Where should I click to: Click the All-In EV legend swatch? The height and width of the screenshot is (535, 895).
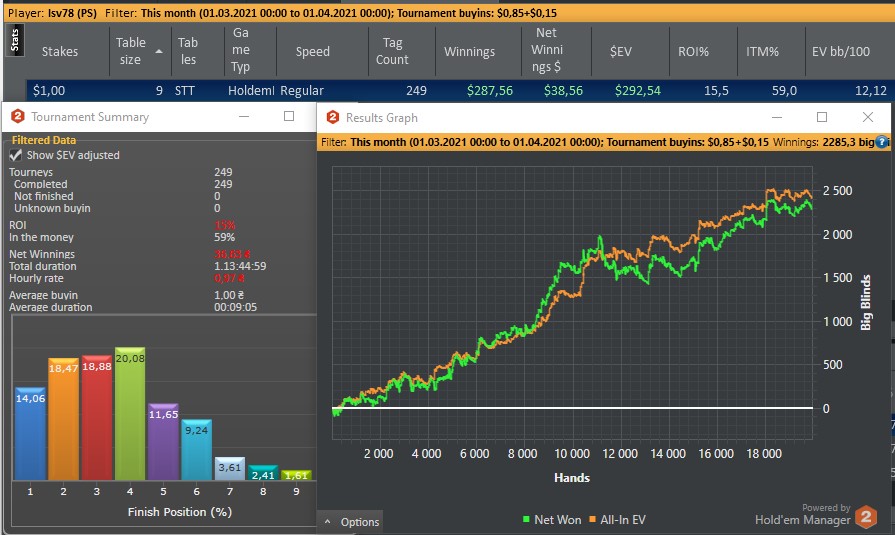click(592, 519)
